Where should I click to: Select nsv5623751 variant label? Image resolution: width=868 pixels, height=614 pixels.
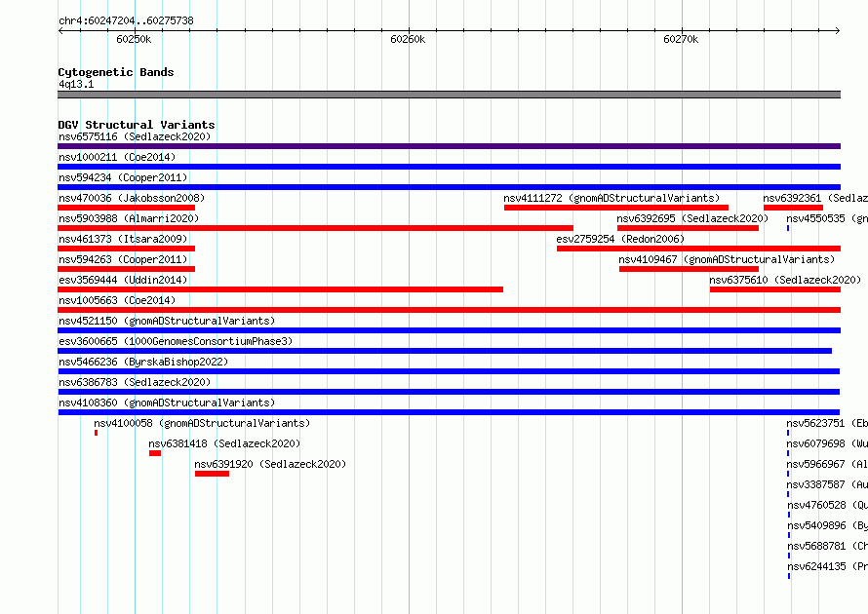click(827, 423)
